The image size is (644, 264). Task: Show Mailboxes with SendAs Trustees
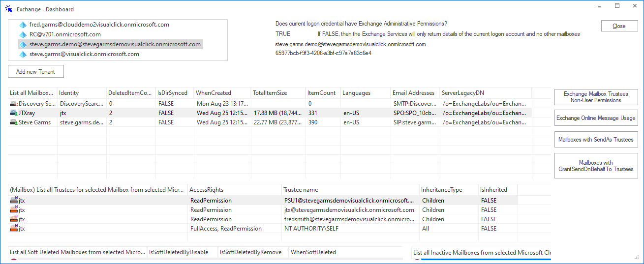pyautogui.click(x=596, y=140)
